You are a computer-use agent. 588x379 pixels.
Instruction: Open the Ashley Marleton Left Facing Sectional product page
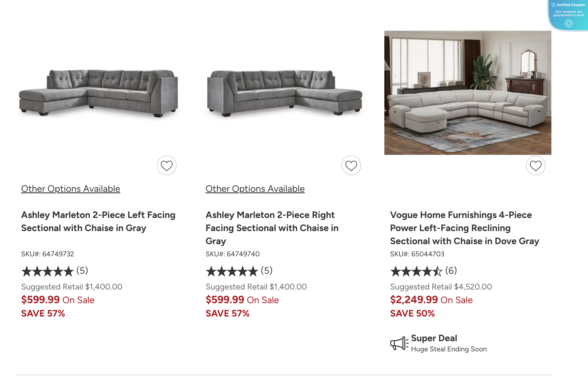[x=98, y=221]
